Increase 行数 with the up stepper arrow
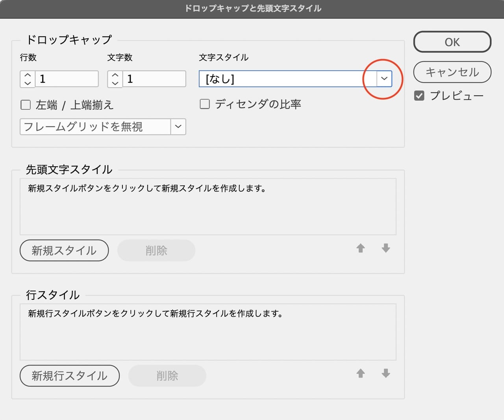The height and width of the screenshot is (420, 504). 28,75
